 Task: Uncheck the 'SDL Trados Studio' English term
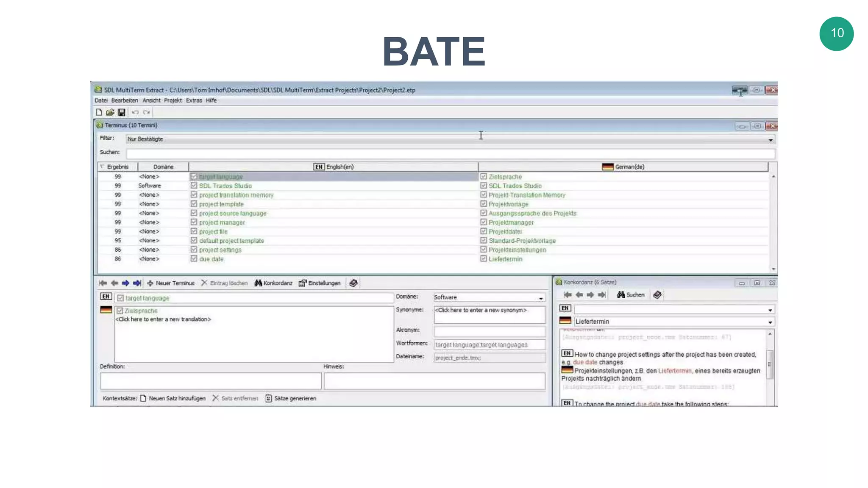[x=194, y=186]
